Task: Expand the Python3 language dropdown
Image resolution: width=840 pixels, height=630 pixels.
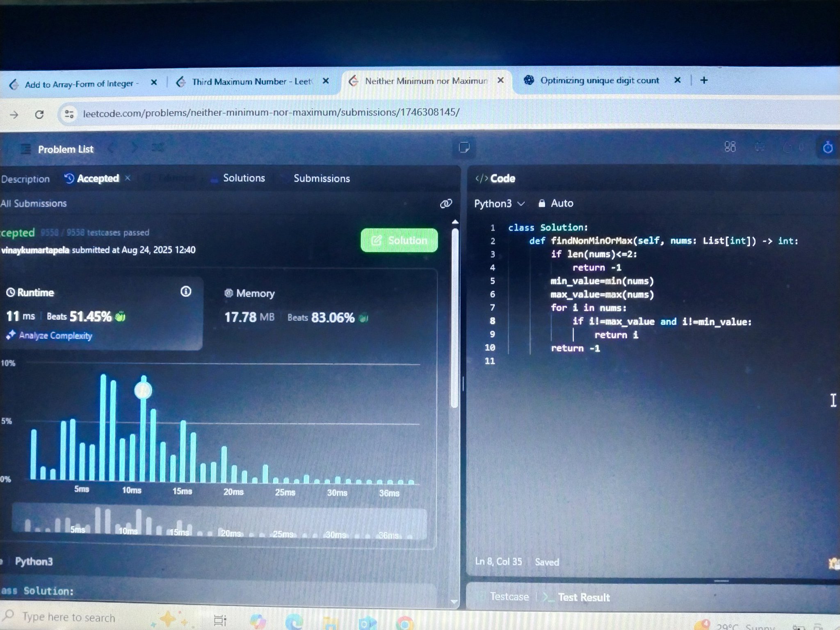Action: [x=499, y=204]
